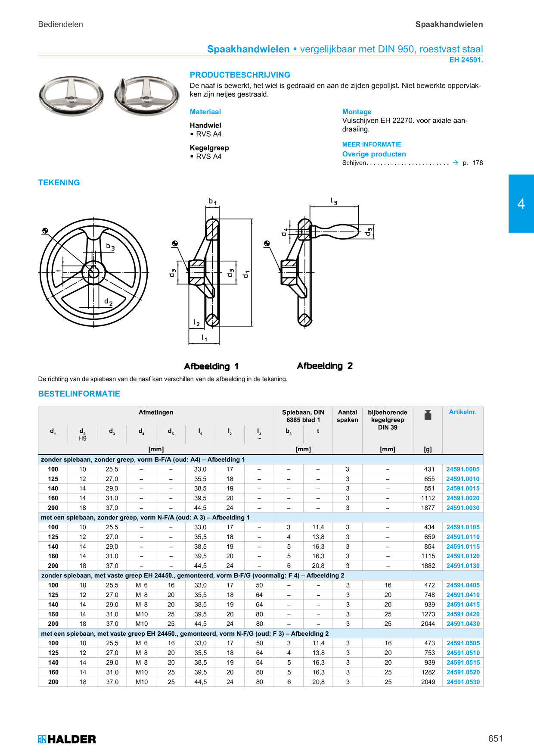This screenshot has width=534, height=756.
Task: Open article number 24591.0420
Action: pyautogui.click(x=463, y=614)
